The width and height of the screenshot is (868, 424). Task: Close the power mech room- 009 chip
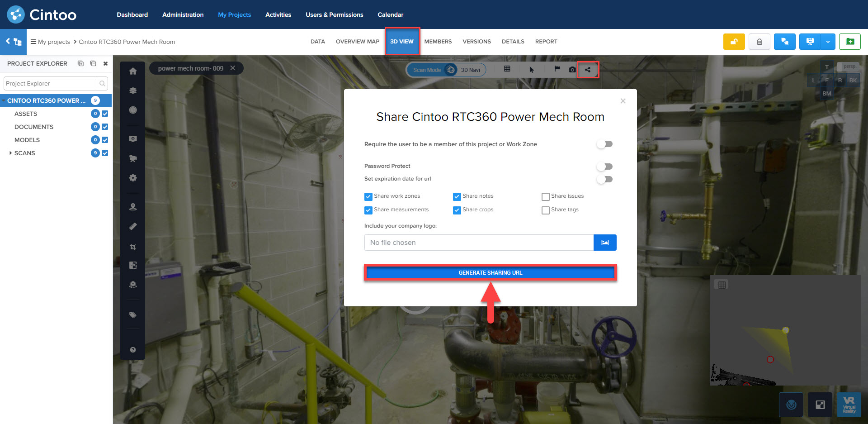pyautogui.click(x=233, y=68)
